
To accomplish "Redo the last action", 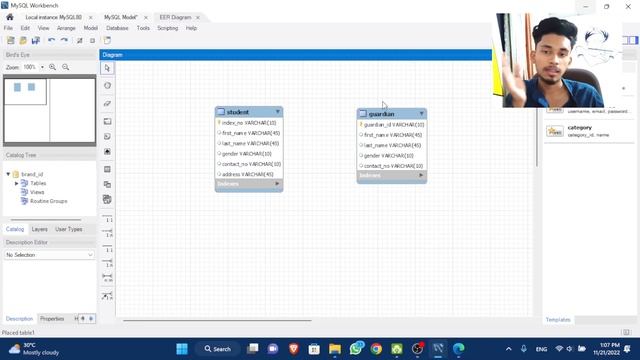I will coord(64,40).
